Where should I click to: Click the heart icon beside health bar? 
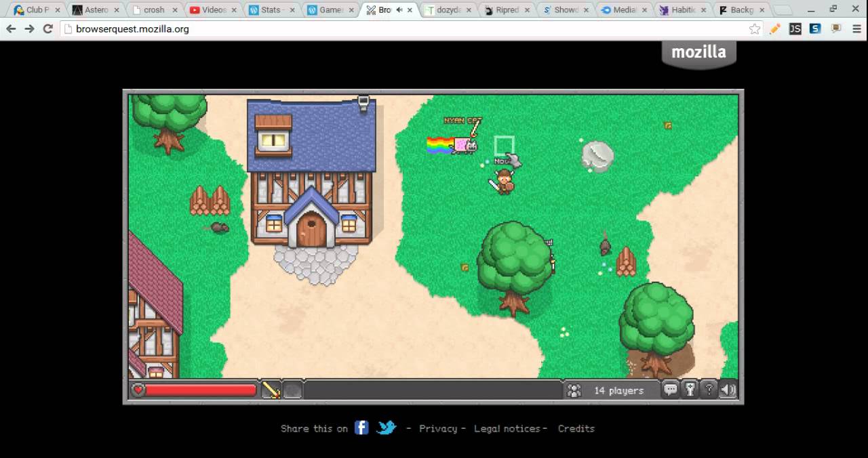[138, 390]
